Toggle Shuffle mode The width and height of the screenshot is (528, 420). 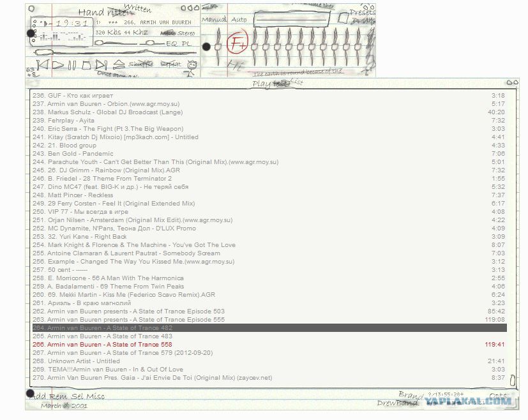140,64
